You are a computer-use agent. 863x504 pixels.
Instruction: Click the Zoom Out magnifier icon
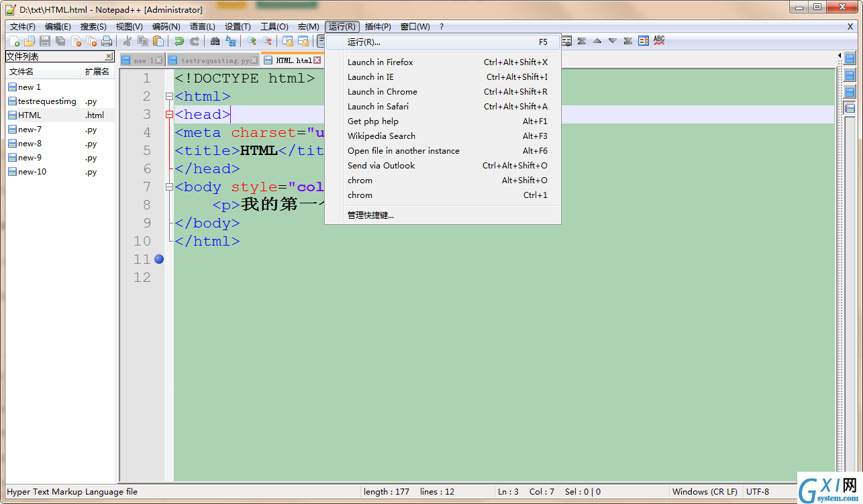266,41
